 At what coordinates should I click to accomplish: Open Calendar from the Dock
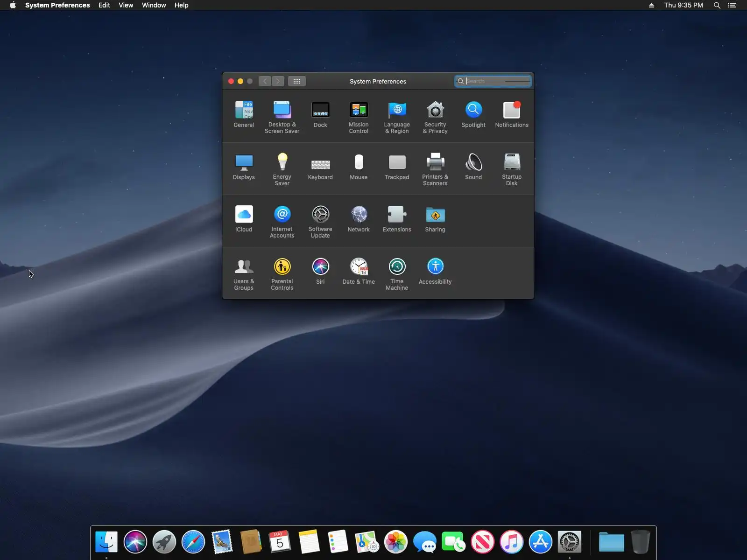pyautogui.click(x=280, y=542)
